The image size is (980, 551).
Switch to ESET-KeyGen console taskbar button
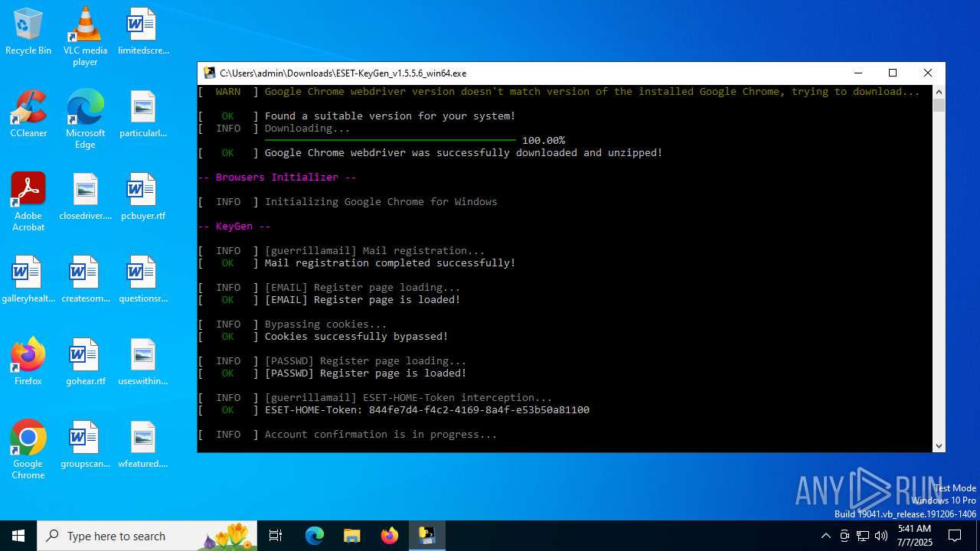coord(427,536)
